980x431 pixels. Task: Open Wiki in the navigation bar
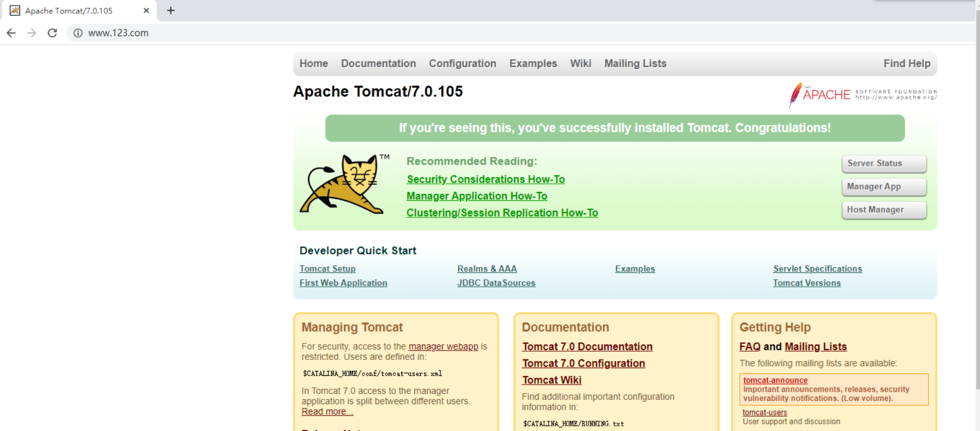click(581, 63)
